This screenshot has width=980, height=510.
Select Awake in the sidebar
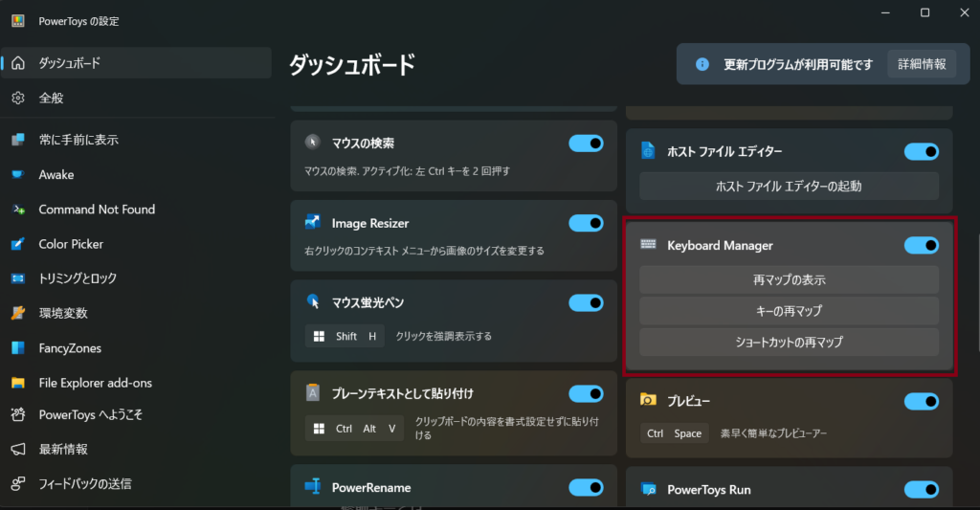pos(136,174)
